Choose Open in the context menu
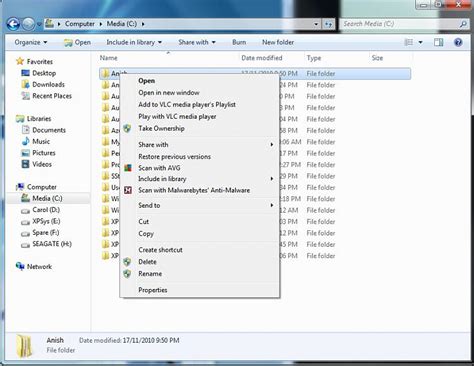This screenshot has height=366, width=474. coord(199,81)
